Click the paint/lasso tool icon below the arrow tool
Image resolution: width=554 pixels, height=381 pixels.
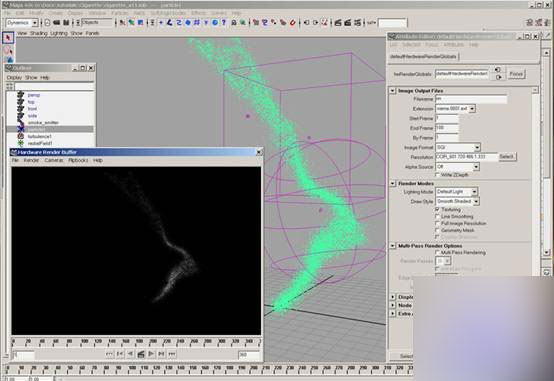[x=8, y=50]
